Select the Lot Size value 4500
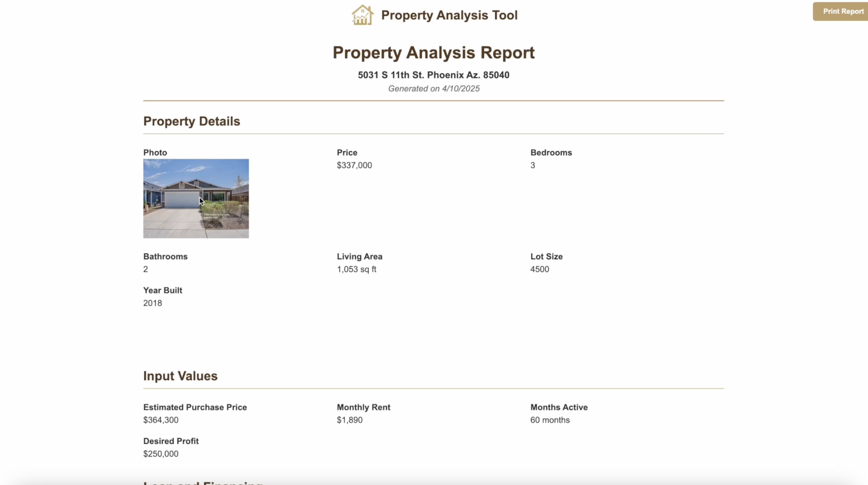The height and width of the screenshot is (485, 868). pos(540,269)
